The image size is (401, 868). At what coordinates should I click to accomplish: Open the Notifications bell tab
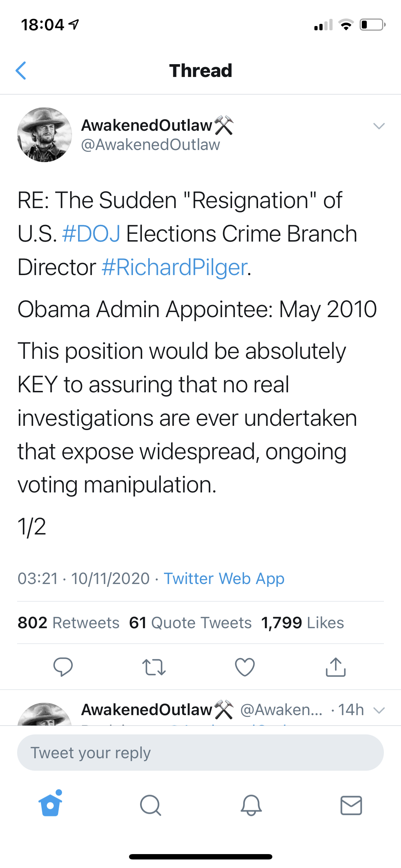251,805
